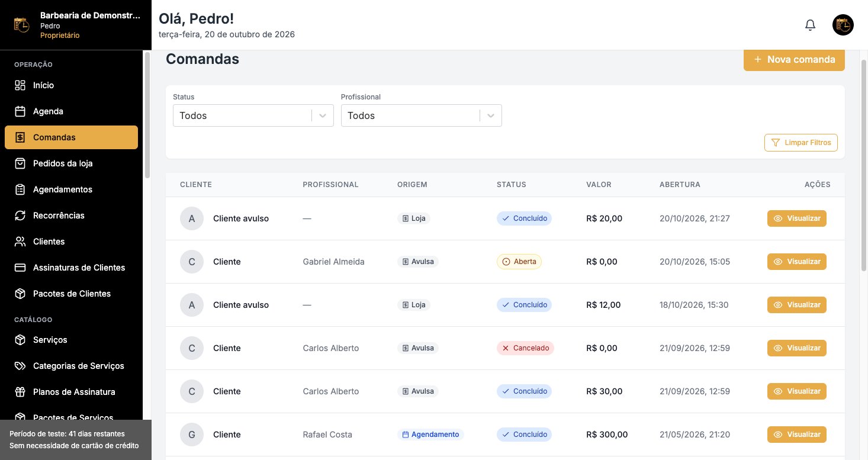Visualizar the R$ 30,00 comanda
The height and width of the screenshot is (460, 868).
pos(797,391)
